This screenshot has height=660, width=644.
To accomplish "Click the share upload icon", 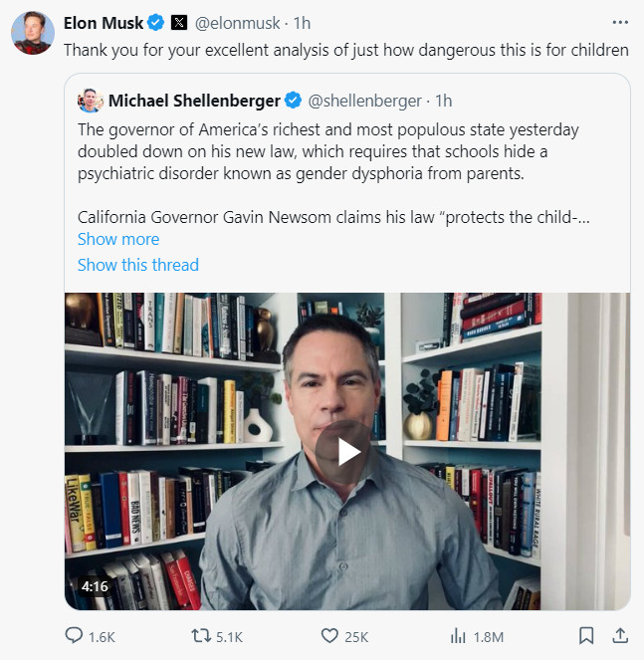I will point(619,635).
